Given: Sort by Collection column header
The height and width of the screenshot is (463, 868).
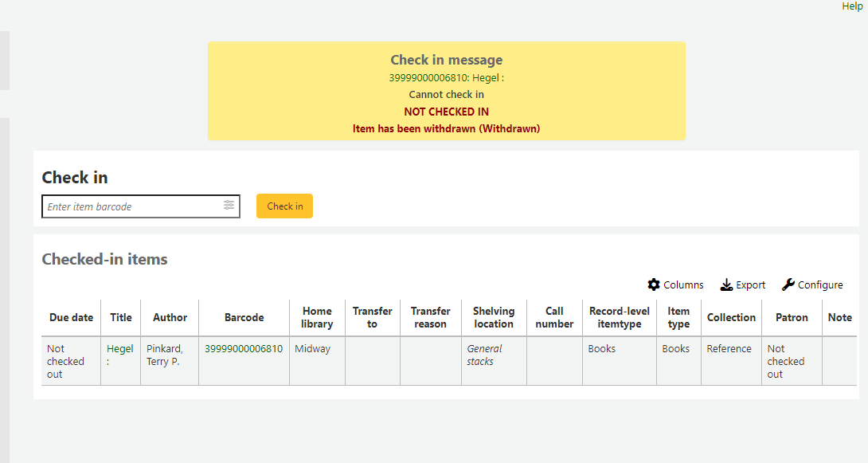Looking at the screenshot, I should (731, 317).
